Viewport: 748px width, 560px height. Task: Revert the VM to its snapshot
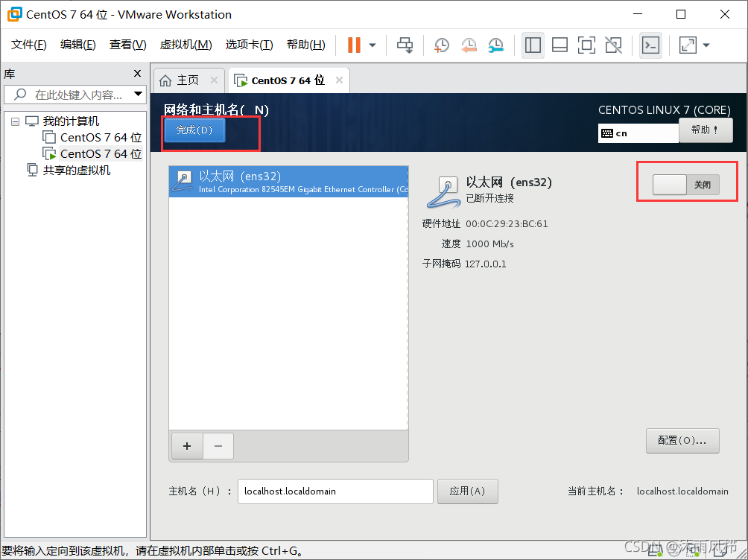pos(469,45)
